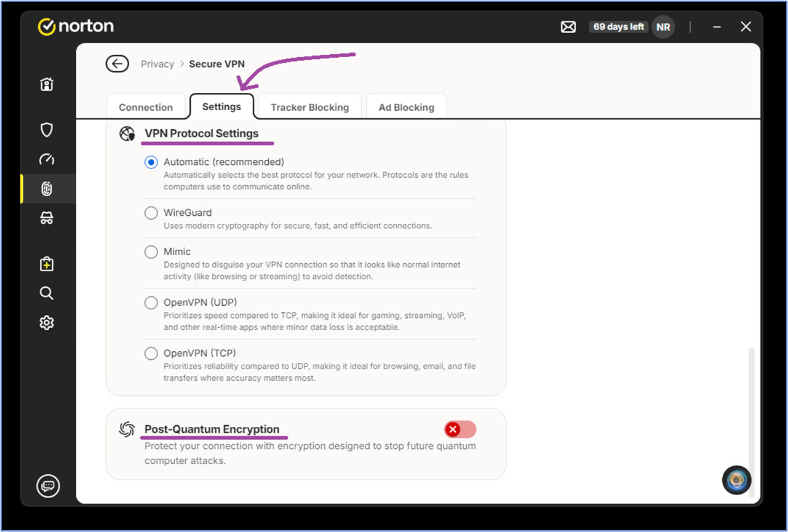Click the 'Uses modern cryptography' WireGuard description
Image resolution: width=788 pixels, height=532 pixels.
298,226
